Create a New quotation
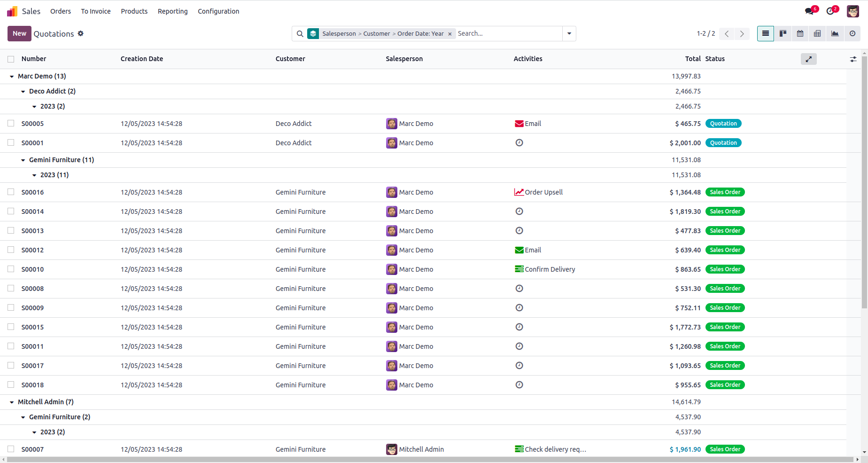This screenshot has height=463, width=868. [x=19, y=33]
